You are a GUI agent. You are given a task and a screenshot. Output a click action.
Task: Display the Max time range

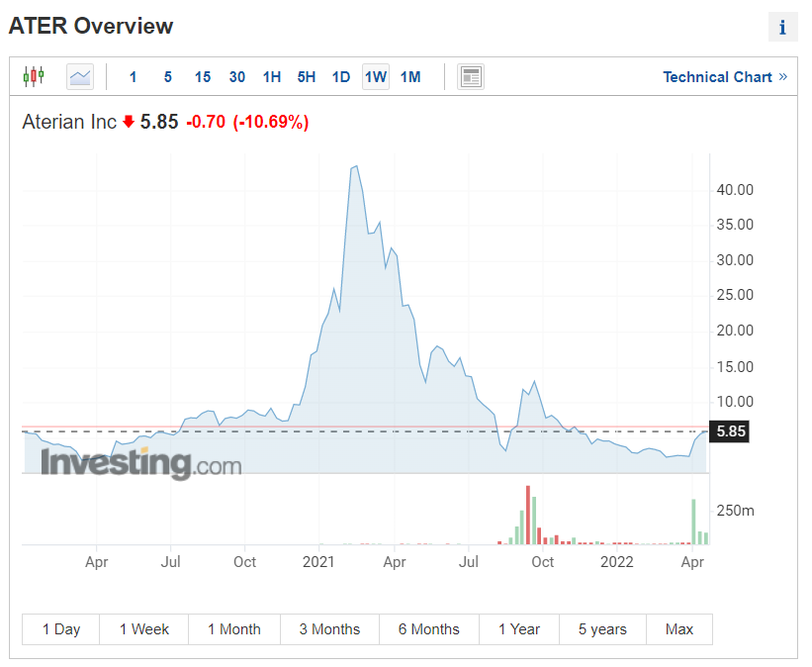coord(678,629)
